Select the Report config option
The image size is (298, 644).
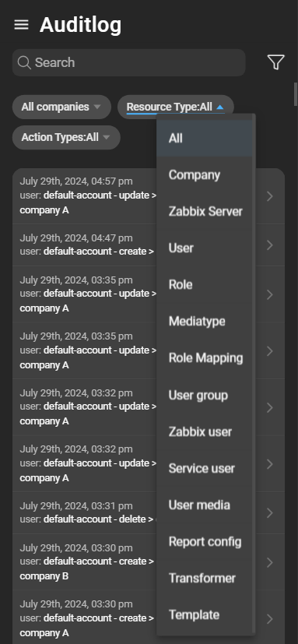click(x=205, y=542)
